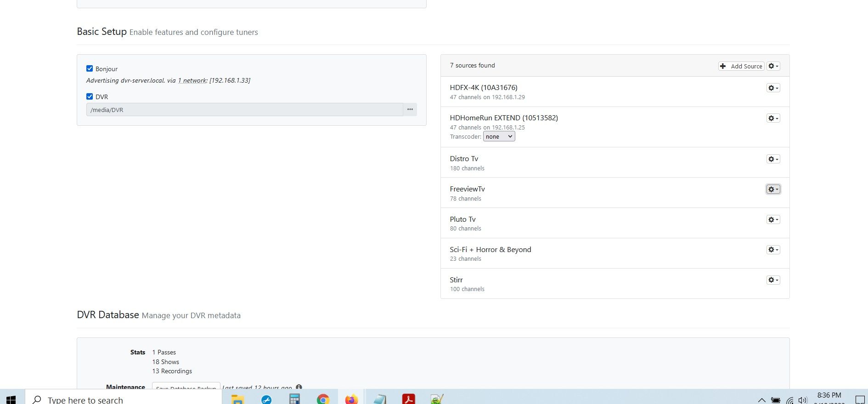
Task: Click '180 channels' under Distro Tv
Action: click(467, 168)
